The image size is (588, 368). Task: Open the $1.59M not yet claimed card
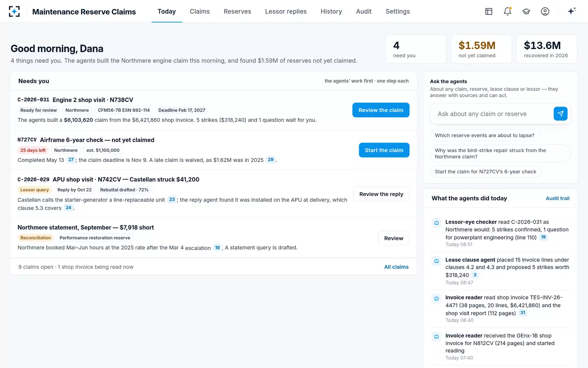click(481, 49)
